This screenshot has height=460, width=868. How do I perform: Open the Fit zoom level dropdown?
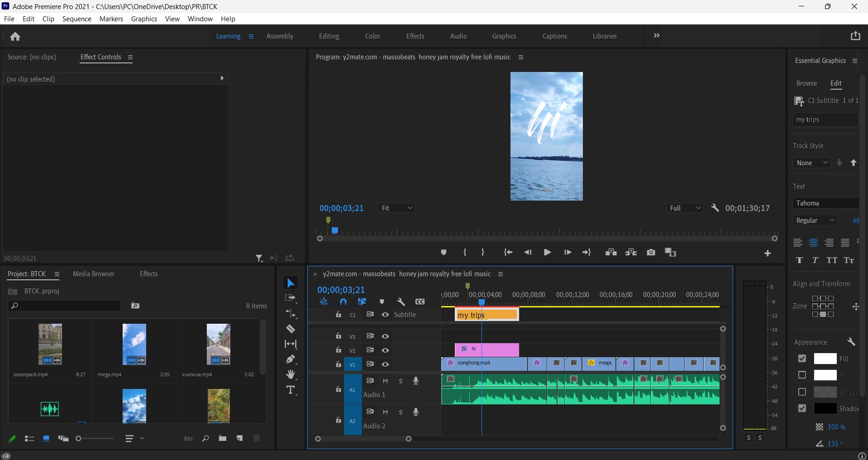pos(397,208)
